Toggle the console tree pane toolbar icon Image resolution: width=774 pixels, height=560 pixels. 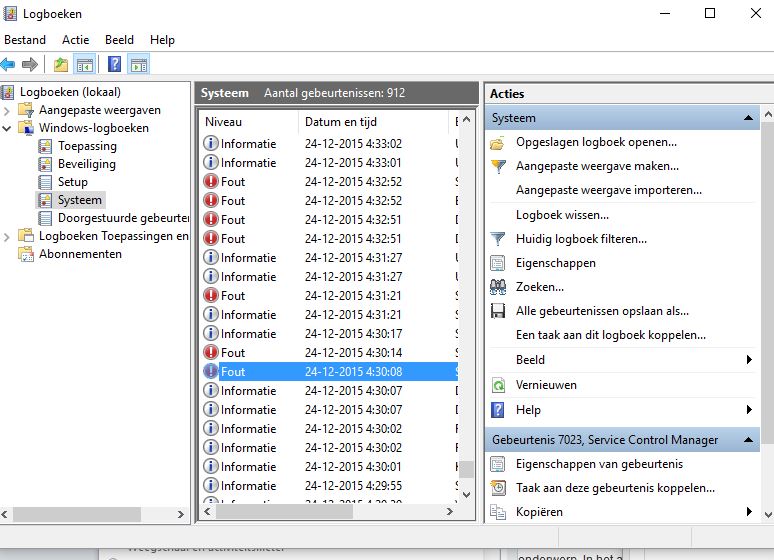pos(85,65)
